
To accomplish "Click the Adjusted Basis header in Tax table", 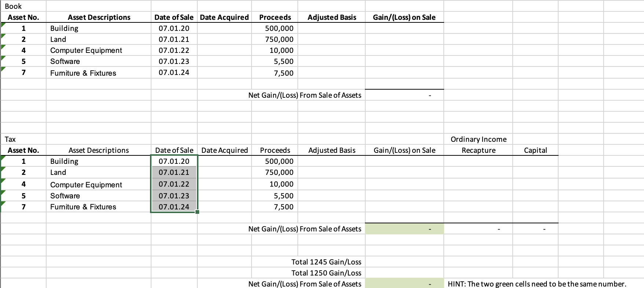I will [x=332, y=150].
